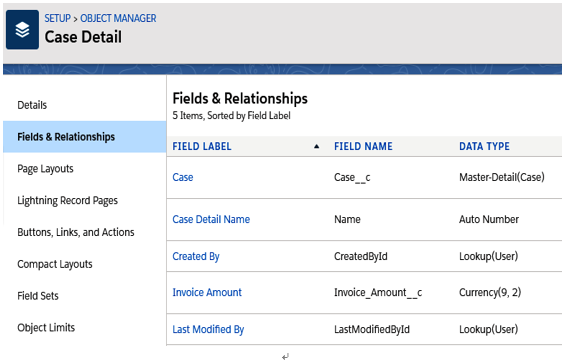Open the SETUP breadcrumb link

click(x=57, y=18)
